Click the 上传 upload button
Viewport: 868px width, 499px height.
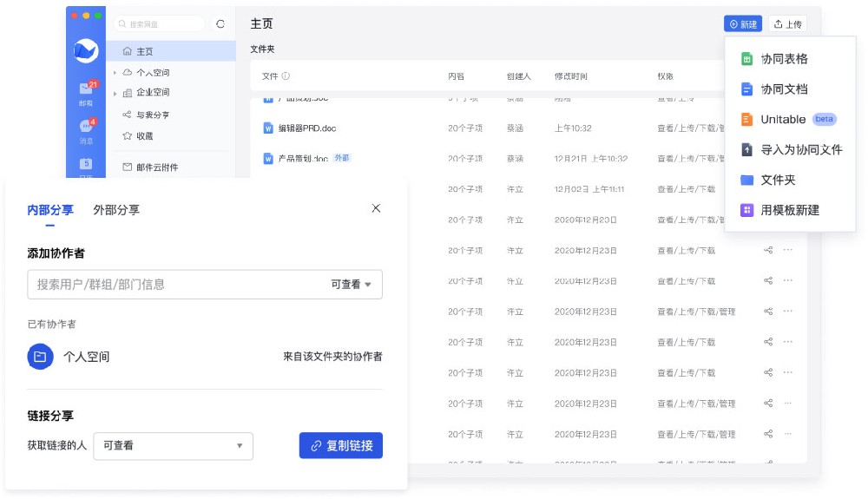click(787, 24)
